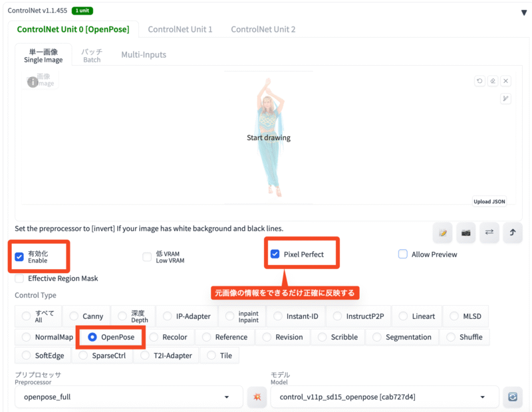Uncheck the Enable checkbox
The image size is (532, 412).
(19, 257)
